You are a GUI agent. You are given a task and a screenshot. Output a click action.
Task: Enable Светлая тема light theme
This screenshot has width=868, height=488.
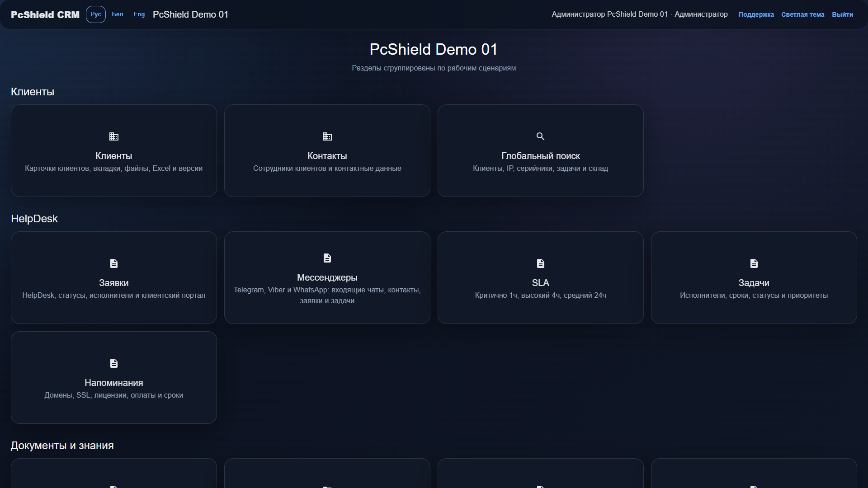[x=803, y=14]
